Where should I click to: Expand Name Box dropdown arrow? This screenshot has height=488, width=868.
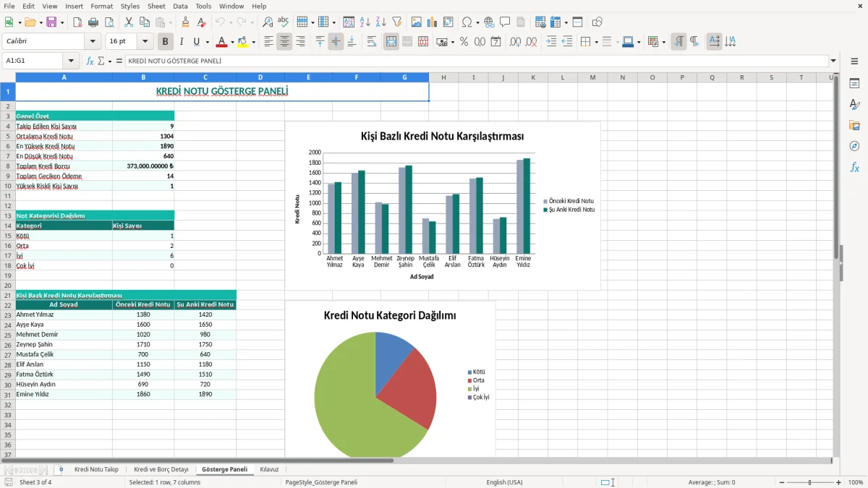tap(71, 61)
